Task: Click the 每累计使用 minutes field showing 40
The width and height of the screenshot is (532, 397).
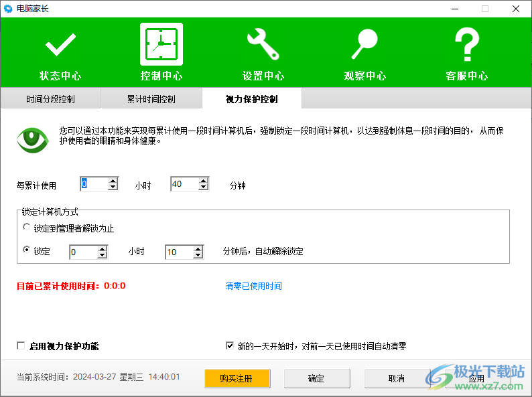Action: [x=185, y=183]
